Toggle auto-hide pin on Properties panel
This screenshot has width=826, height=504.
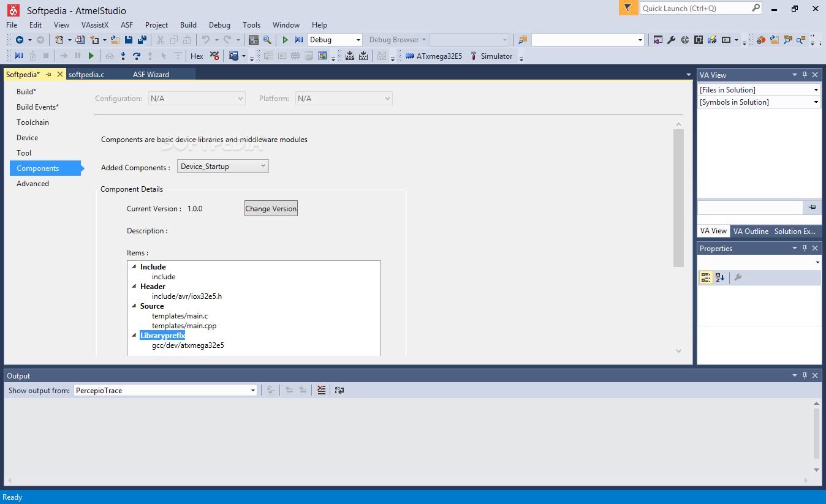click(805, 248)
